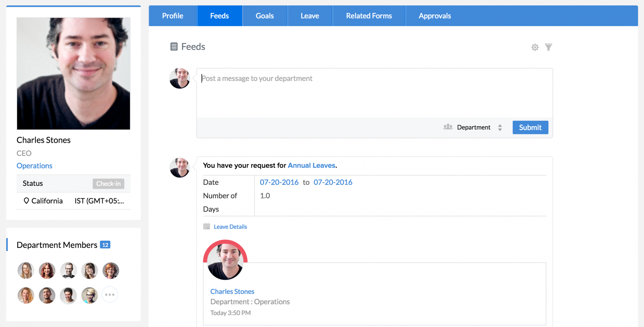
Task: Open the Goals tab
Action: (265, 16)
